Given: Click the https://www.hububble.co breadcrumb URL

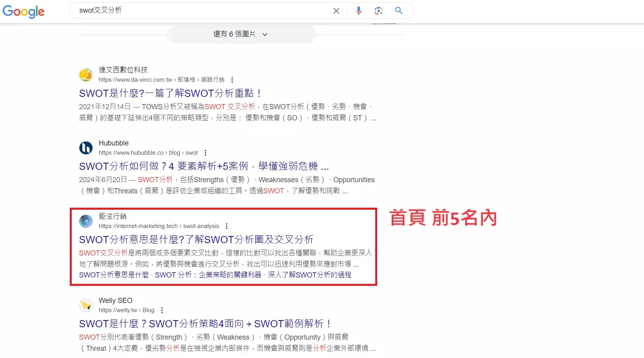Looking at the screenshot, I should (x=131, y=153).
